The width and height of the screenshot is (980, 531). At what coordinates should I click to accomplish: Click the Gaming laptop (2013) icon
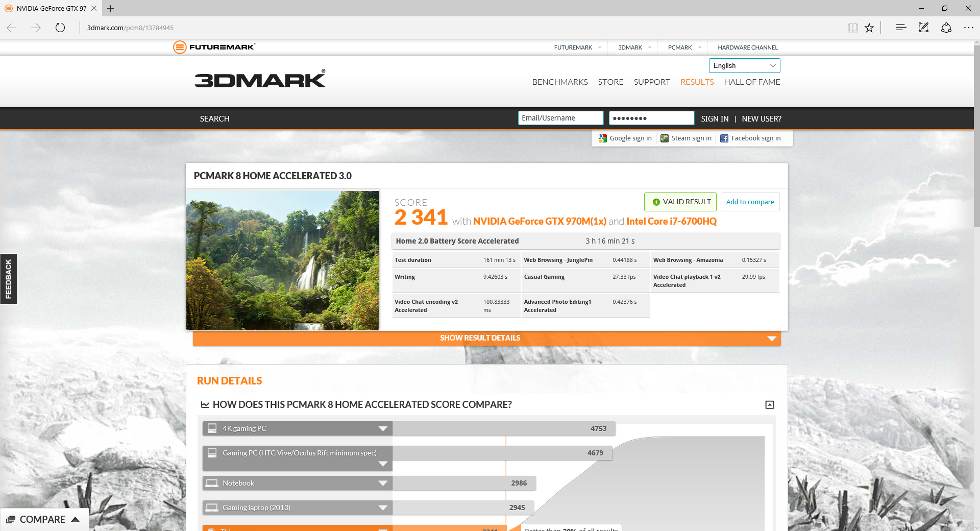coord(212,508)
